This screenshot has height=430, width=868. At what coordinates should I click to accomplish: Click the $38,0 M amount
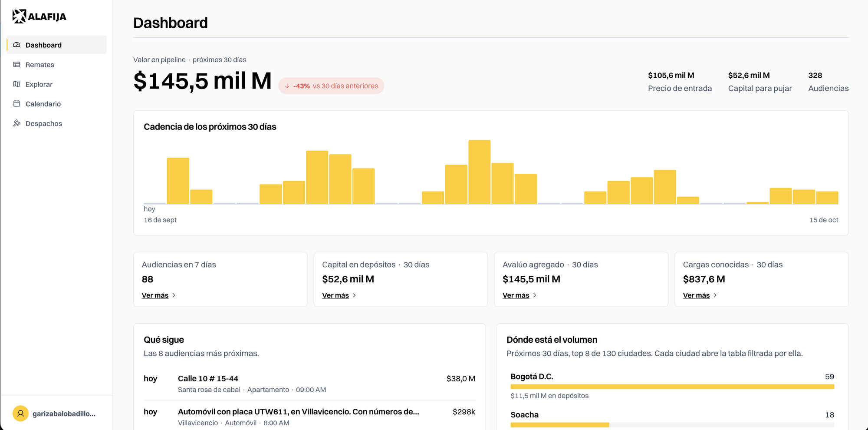click(x=460, y=379)
